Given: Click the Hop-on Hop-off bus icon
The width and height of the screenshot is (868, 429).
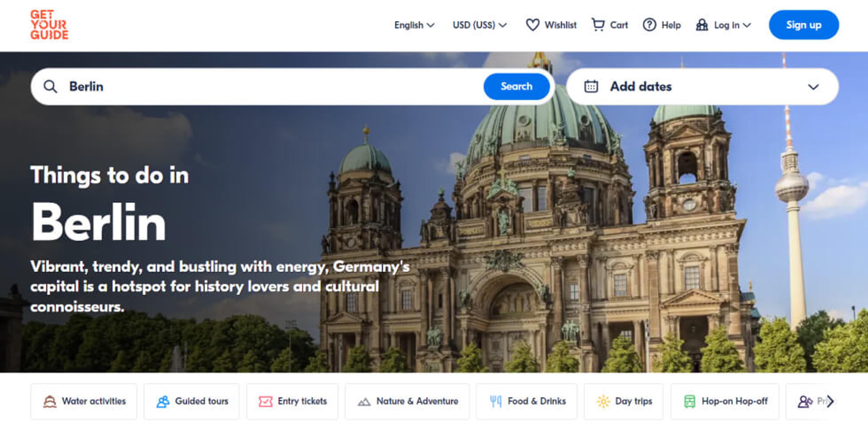Looking at the screenshot, I should tap(690, 401).
